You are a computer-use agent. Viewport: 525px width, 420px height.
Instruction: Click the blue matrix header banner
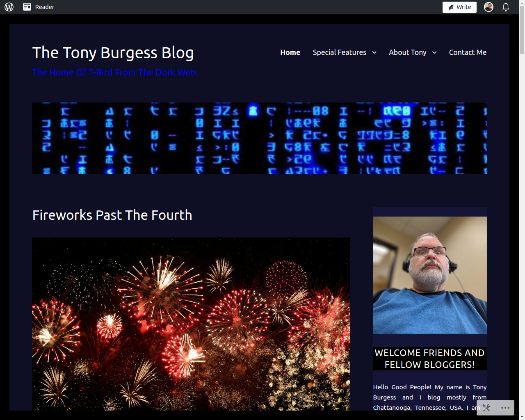pos(260,138)
